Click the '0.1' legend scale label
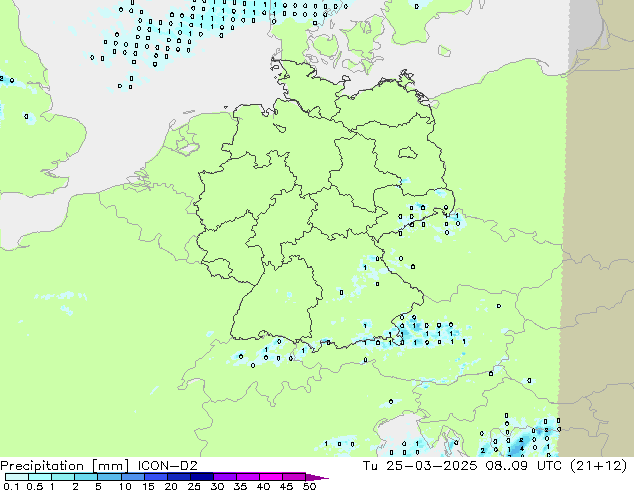 (x=11, y=486)
